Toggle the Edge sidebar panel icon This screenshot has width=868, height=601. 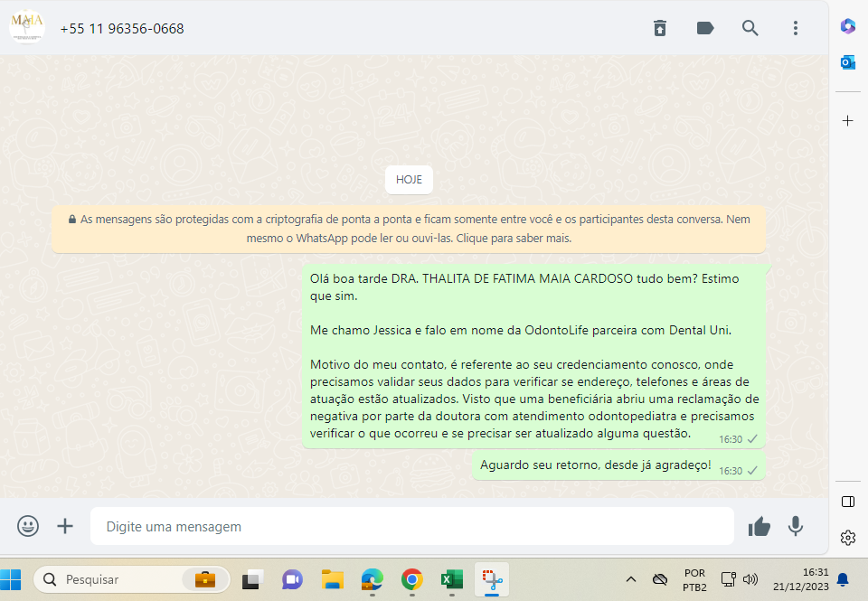pyautogui.click(x=847, y=502)
